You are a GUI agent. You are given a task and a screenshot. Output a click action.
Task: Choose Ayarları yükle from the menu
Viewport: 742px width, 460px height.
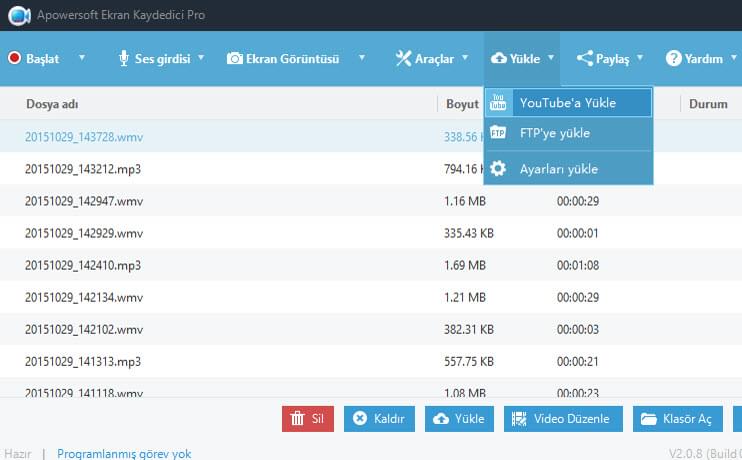click(558, 169)
